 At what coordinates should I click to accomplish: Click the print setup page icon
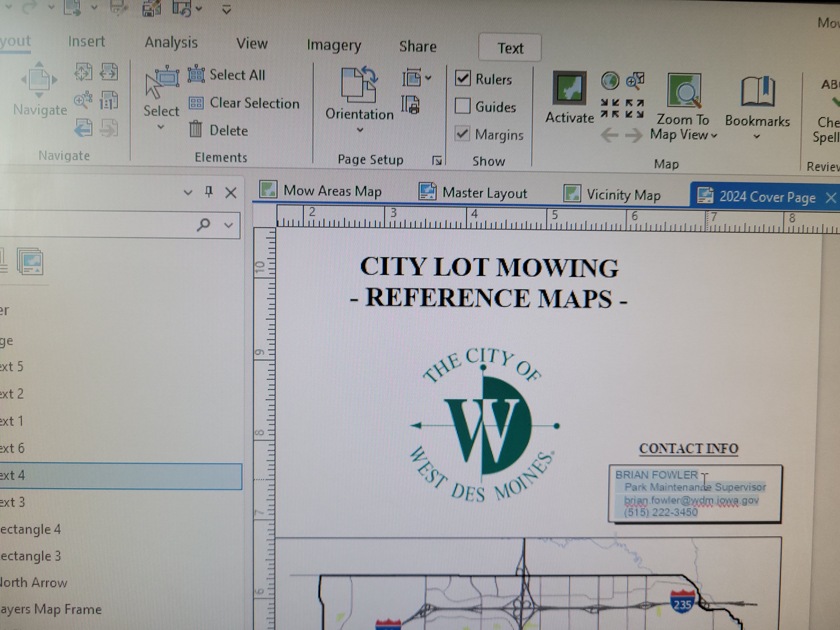411,105
